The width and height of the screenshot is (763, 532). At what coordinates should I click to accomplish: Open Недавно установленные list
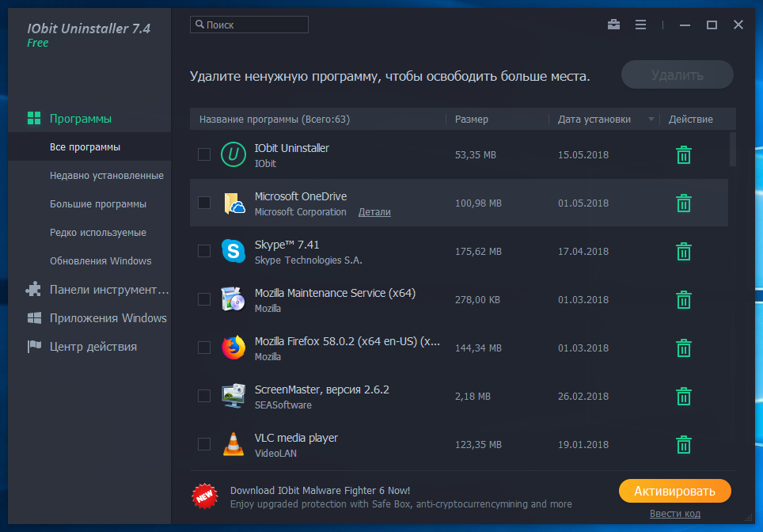pos(106,176)
